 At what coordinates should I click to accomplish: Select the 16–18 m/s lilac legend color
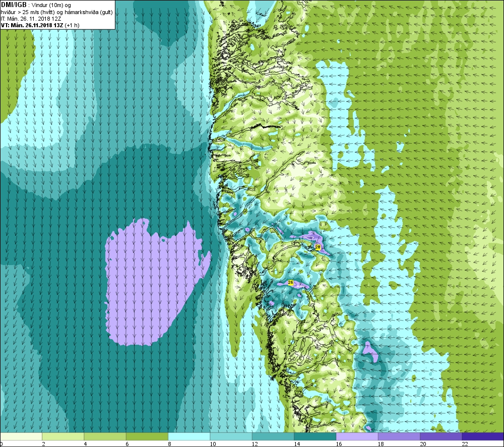357,436
